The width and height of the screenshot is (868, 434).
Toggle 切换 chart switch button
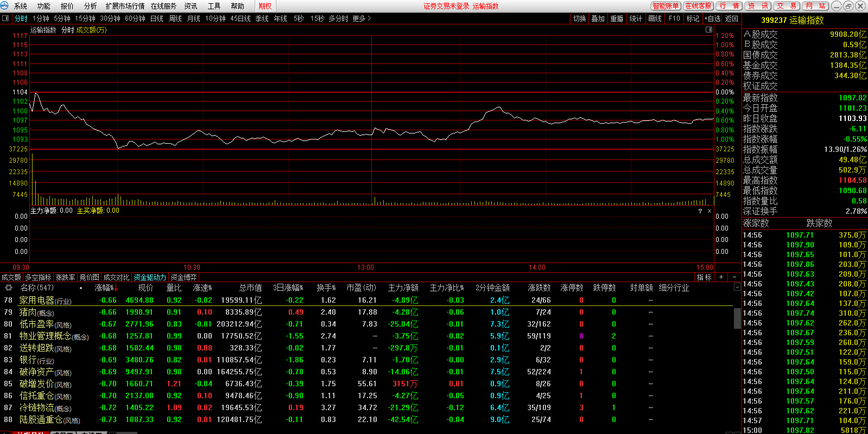tap(579, 18)
